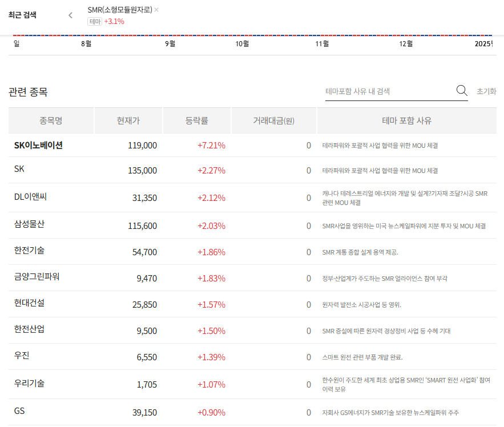The width and height of the screenshot is (504, 427).
Task: Click the 삼성물산 reason about 뉴스케일파워 지분 투자
Action: [404, 226]
